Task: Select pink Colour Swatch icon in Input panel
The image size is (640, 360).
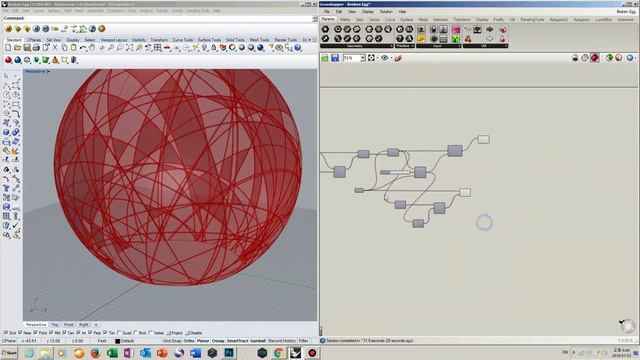Action: 456,30
